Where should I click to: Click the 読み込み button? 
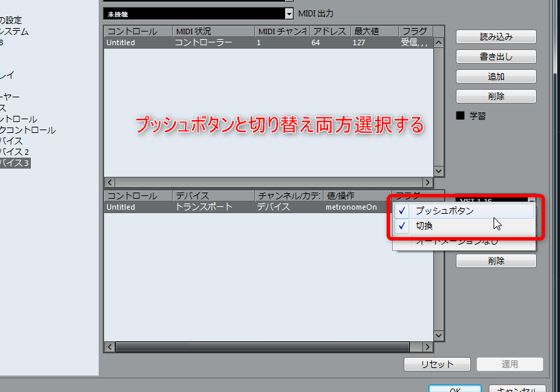[x=496, y=37]
